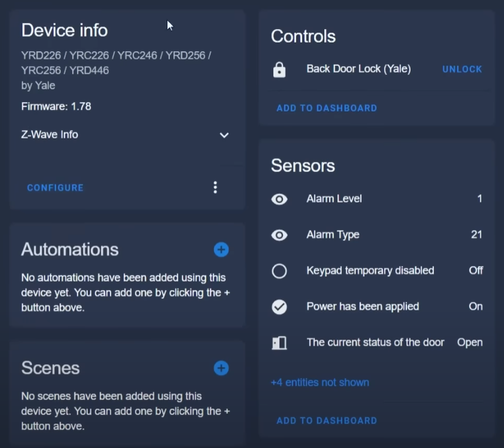Add a new automation with the plus icon
The width and height of the screenshot is (504, 448).
221,250
